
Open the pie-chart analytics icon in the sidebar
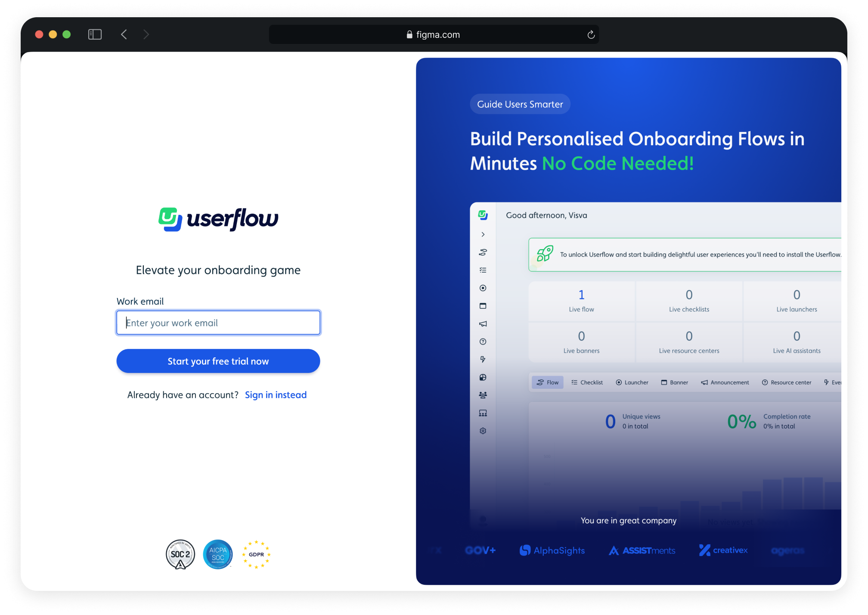[483, 378]
